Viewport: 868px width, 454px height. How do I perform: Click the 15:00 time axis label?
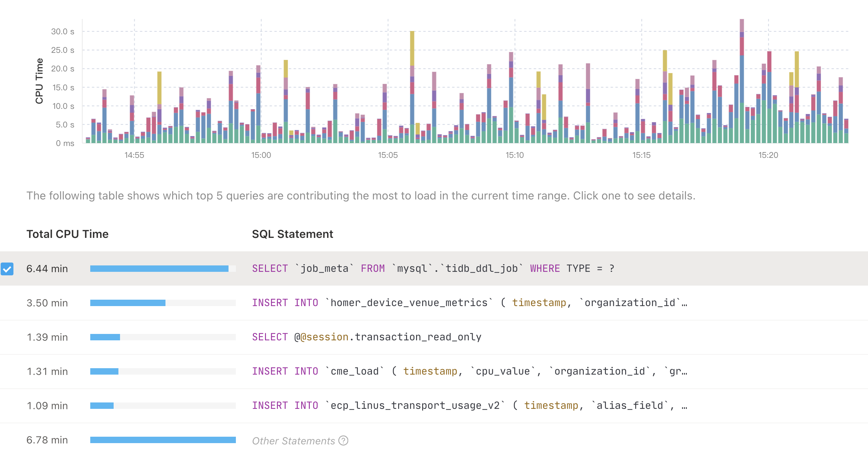pos(261,155)
